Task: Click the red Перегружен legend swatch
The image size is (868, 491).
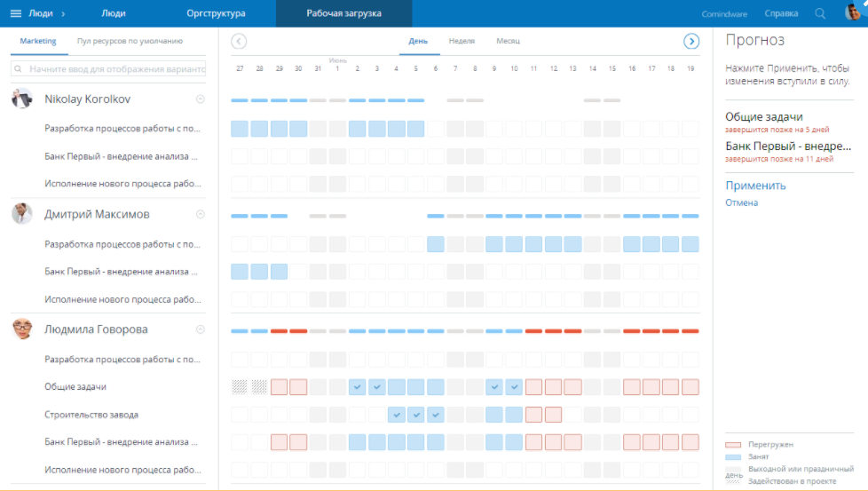Action: click(733, 444)
